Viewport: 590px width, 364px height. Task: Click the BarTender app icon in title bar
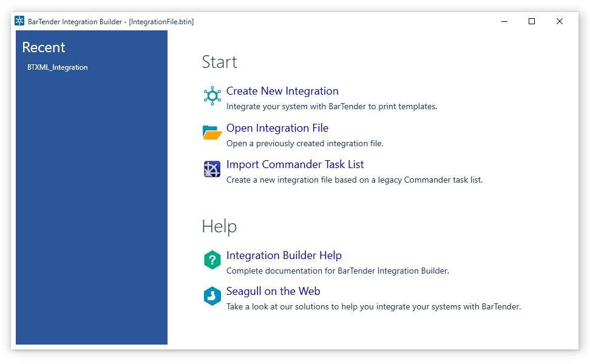click(19, 21)
